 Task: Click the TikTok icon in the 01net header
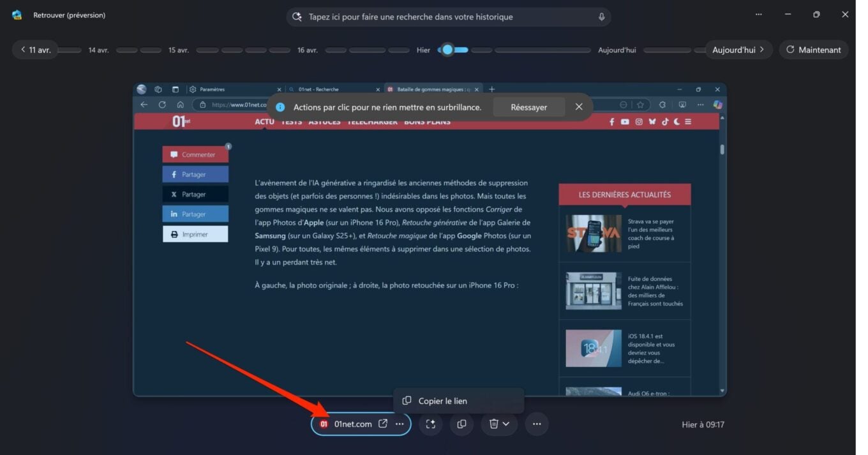coord(664,122)
